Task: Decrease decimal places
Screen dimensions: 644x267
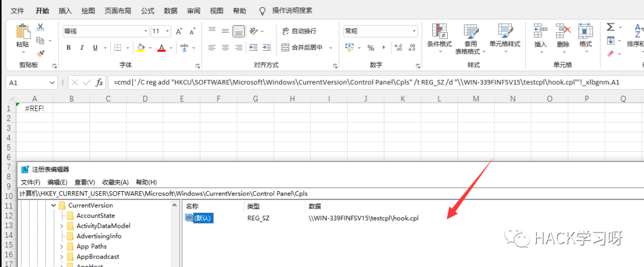Action: coord(412,48)
